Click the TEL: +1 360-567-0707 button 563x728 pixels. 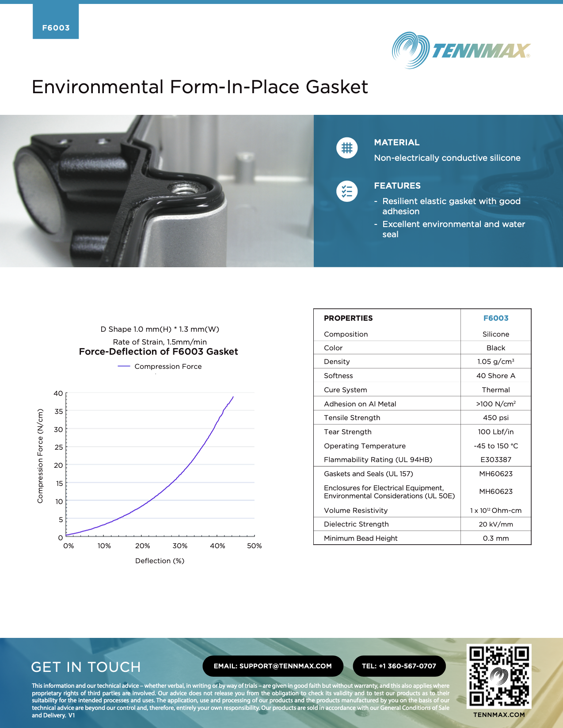click(x=399, y=666)
